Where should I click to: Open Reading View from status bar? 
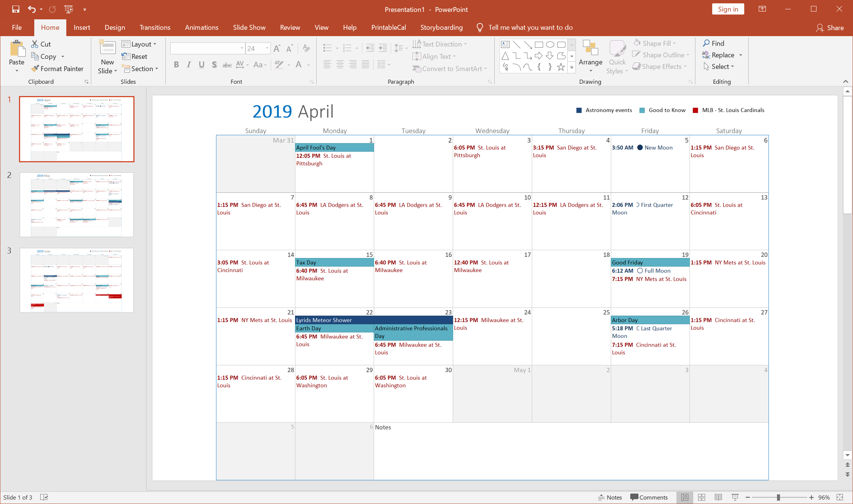[x=718, y=497]
